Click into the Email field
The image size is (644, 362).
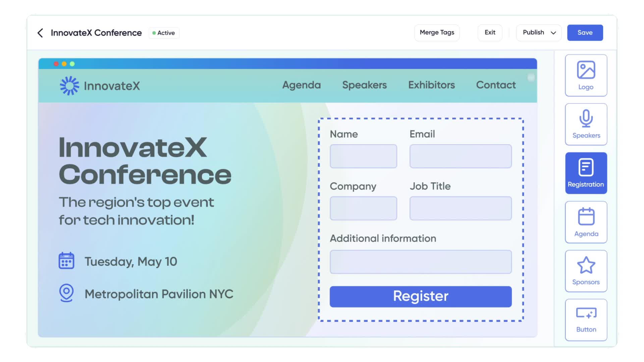coord(461,156)
